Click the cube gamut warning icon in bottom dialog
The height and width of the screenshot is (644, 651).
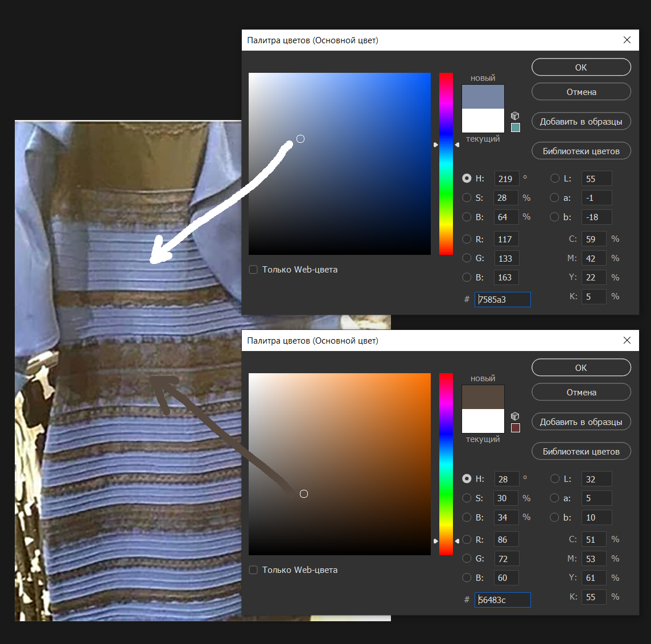point(515,416)
